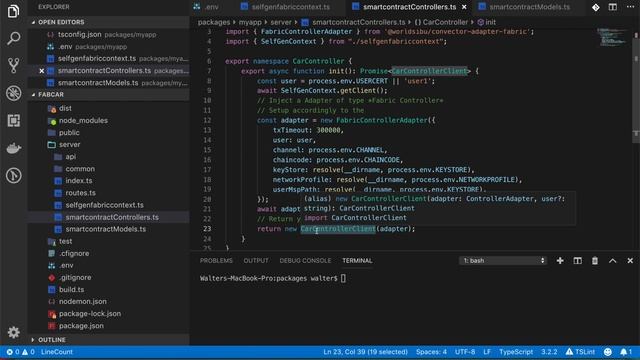Change indentation via Spaces: 4
The image size is (640, 360).
coord(431,352)
